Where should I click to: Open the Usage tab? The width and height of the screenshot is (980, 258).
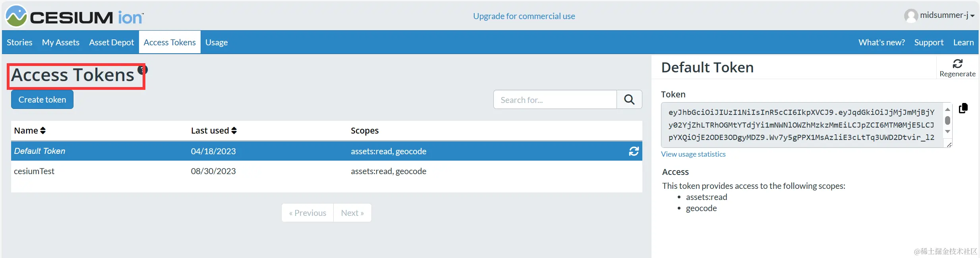pyautogui.click(x=216, y=42)
